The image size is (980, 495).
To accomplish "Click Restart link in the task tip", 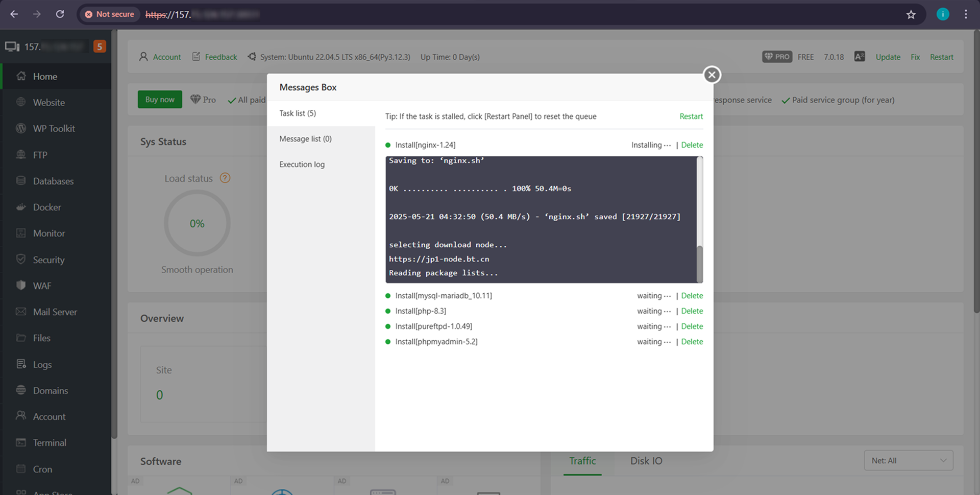I will pyautogui.click(x=691, y=116).
